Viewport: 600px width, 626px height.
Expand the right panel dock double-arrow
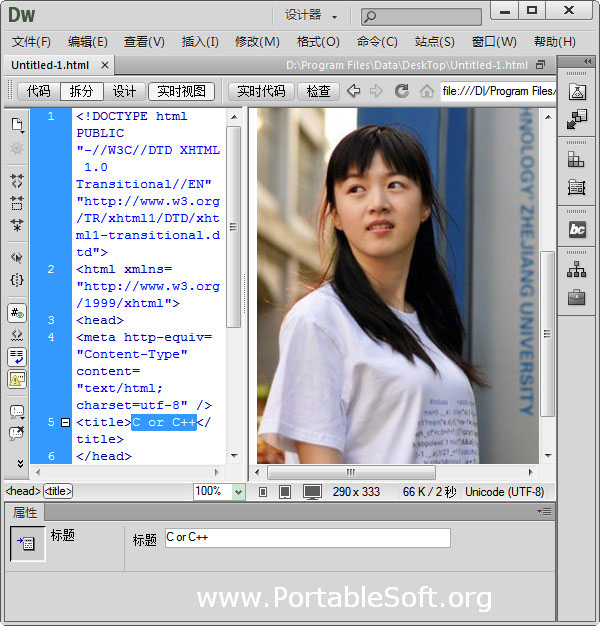pos(587,61)
